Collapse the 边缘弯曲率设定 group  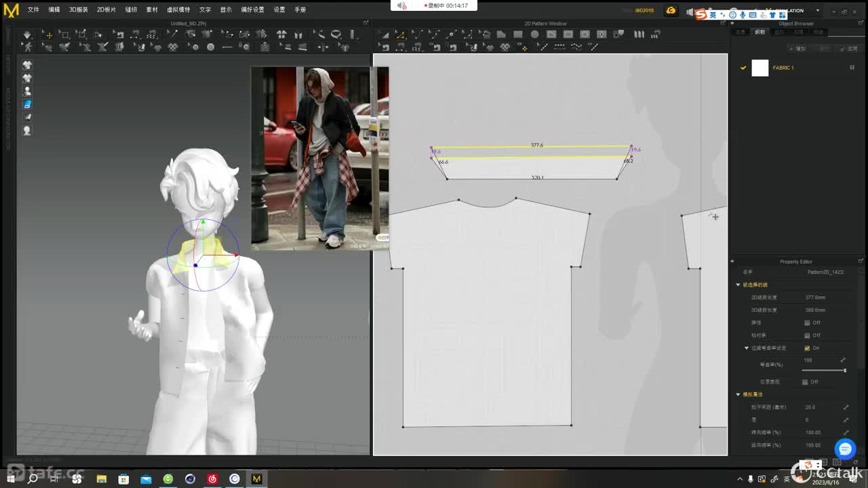pos(747,348)
